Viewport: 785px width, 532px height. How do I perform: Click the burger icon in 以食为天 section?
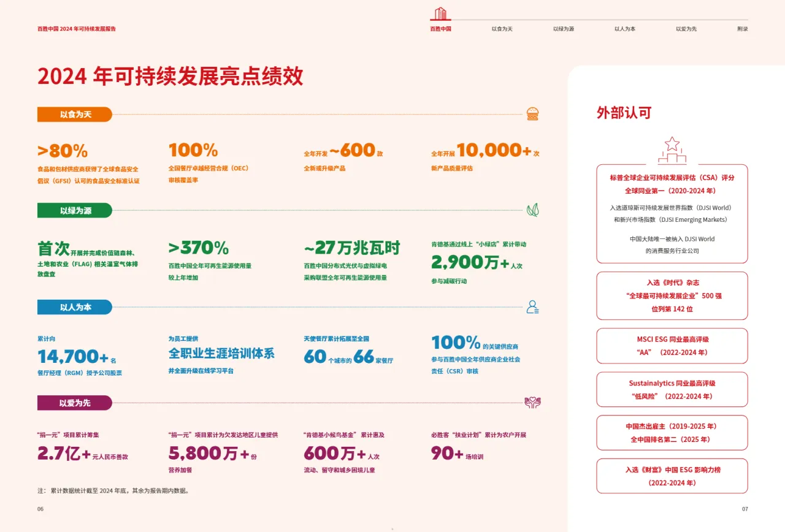click(x=532, y=113)
